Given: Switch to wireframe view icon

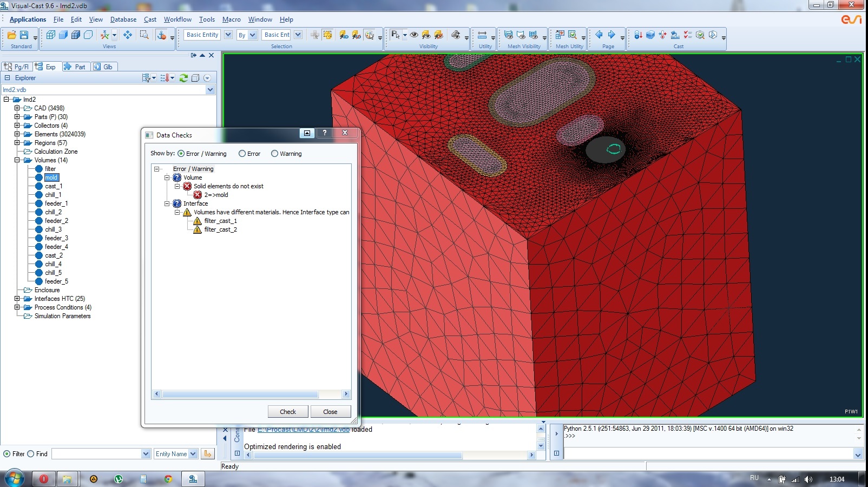Looking at the screenshot, I should point(51,35).
